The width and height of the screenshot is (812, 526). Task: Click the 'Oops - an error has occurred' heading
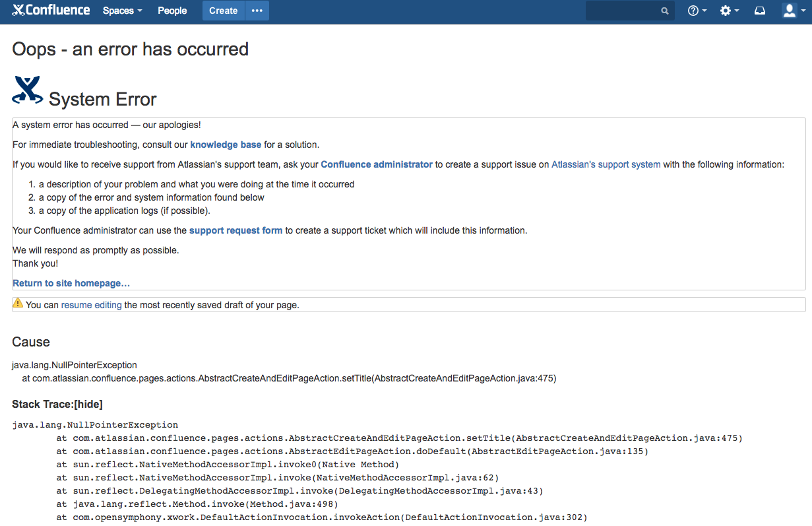(x=131, y=49)
